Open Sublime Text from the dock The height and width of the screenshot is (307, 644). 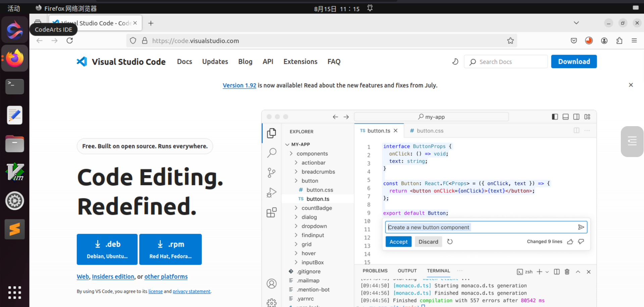tap(14, 229)
